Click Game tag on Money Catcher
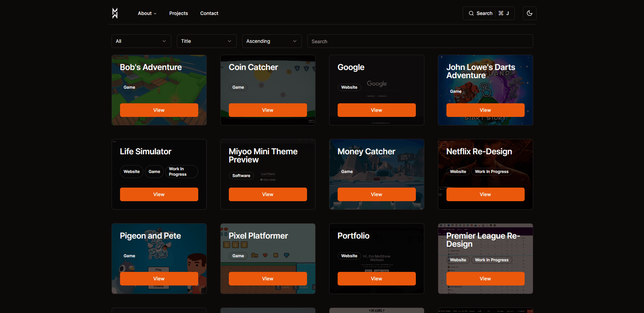This screenshot has height=313, width=644. 347,172
